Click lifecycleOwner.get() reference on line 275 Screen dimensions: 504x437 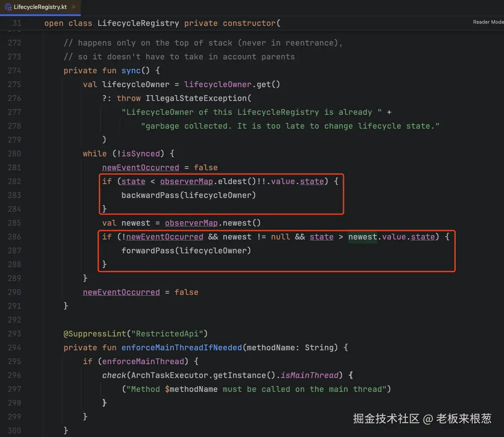[232, 84]
